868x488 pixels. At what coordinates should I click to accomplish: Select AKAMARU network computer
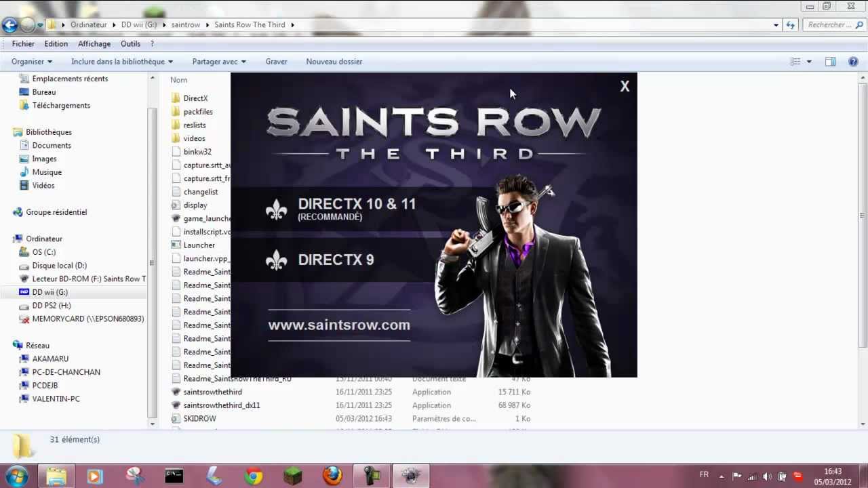click(x=44, y=359)
